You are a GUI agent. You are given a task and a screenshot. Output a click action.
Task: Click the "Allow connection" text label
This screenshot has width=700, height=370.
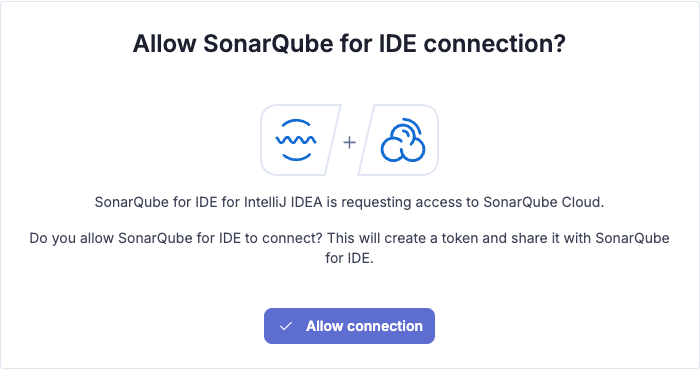pyautogui.click(x=364, y=326)
